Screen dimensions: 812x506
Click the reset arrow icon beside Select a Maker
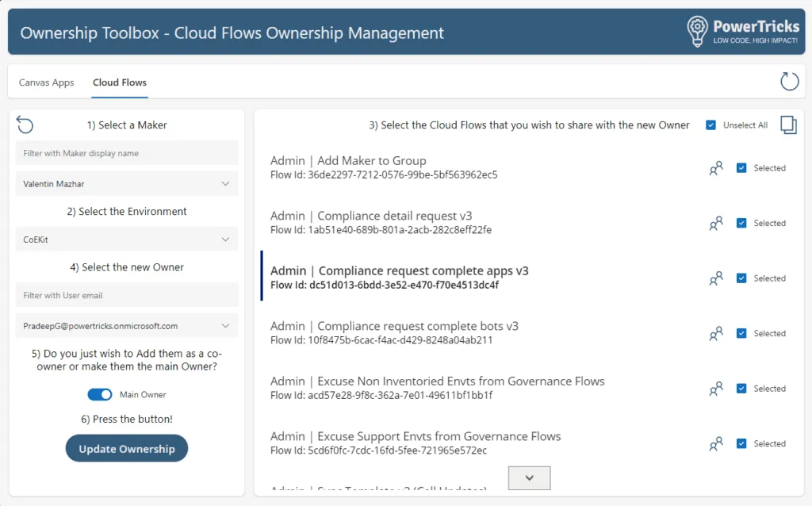pos(25,125)
